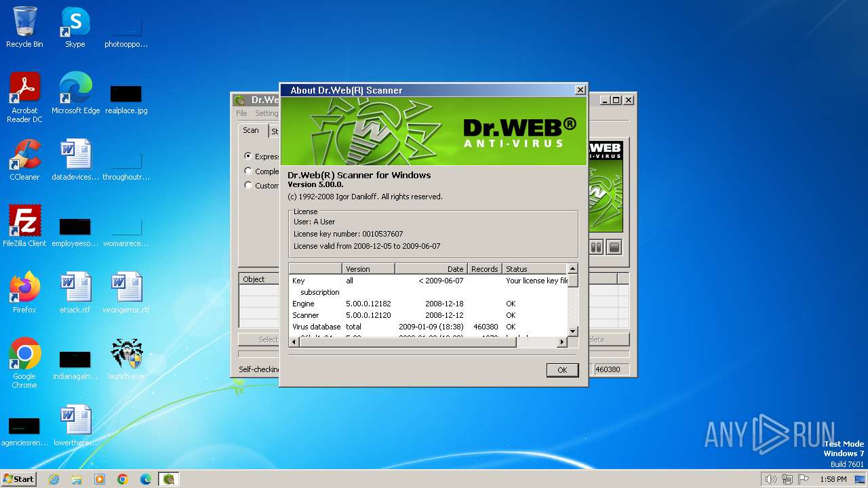Viewport: 868px width, 488px height.
Task: Open Windows Media Player taskbar icon
Action: (100, 479)
